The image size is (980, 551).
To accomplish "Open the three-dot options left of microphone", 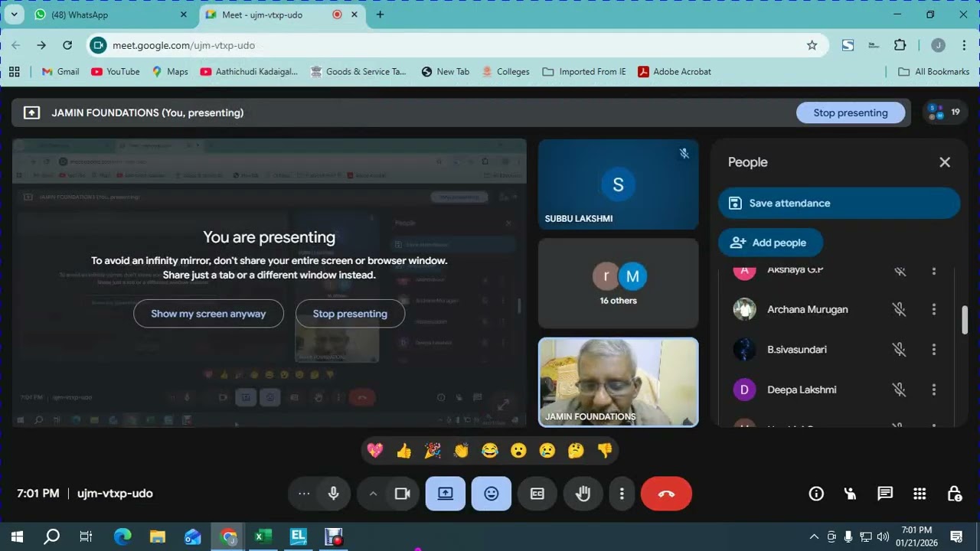I will 304,494.
